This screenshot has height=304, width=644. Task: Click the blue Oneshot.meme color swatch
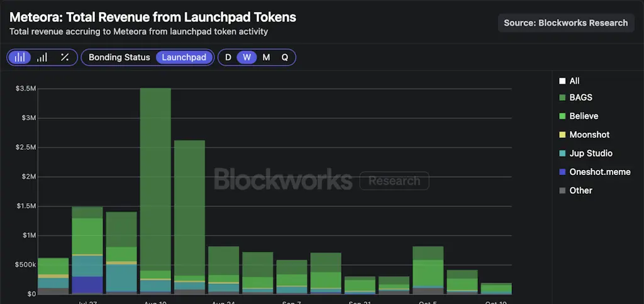[x=562, y=172]
